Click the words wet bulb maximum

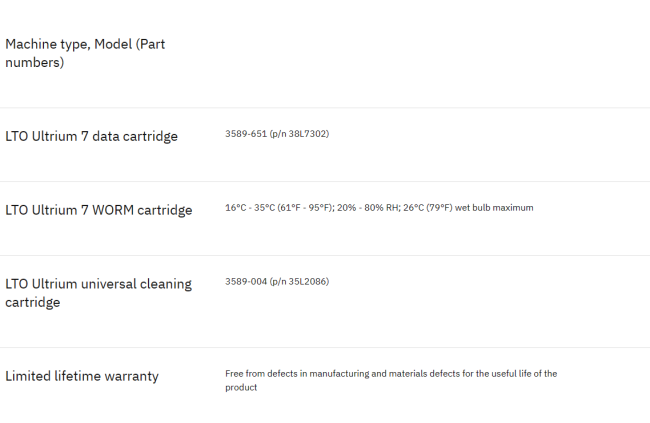coord(494,207)
